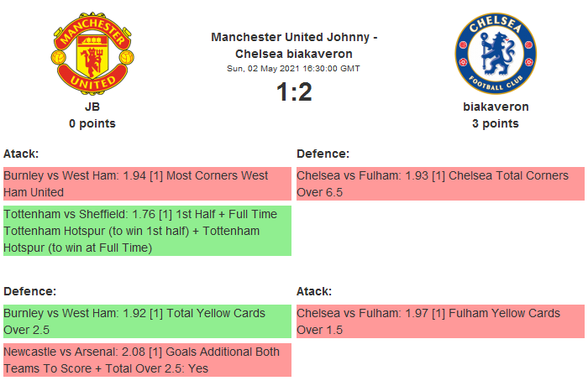Open the biakaveron player name under Chelsea crest
Image resolution: width=588 pixels, height=386 pixels.
coord(496,107)
